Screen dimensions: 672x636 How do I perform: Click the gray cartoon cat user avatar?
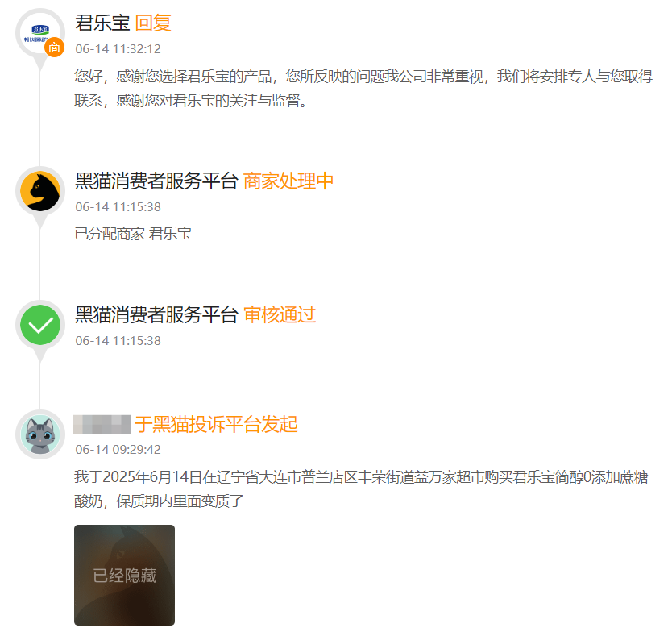click(40, 434)
